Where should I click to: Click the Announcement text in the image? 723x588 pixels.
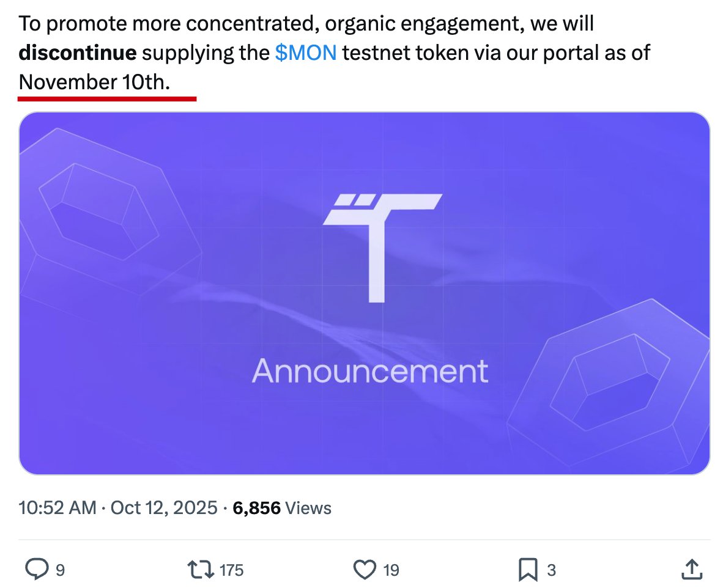tap(370, 370)
